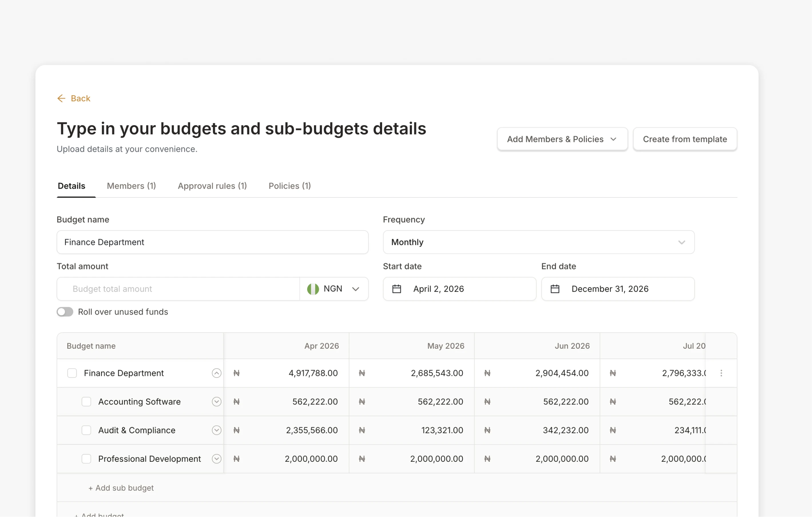Switch to Approval rules (1) tab

[x=212, y=186]
